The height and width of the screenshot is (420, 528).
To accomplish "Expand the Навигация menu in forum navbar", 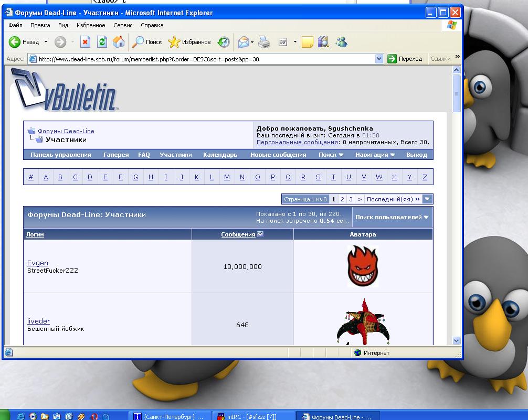I will point(375,155).
